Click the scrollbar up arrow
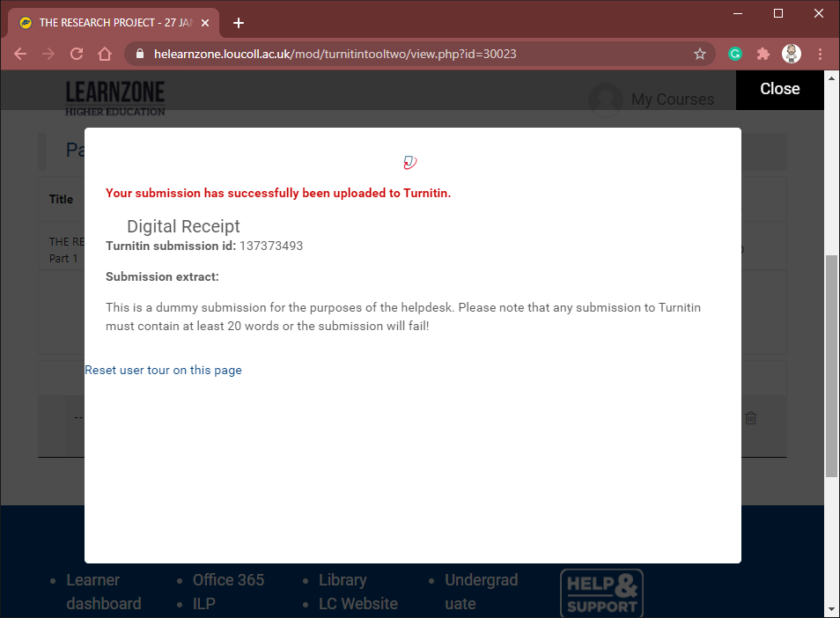This screenshot has height=618, width=840. click(x=831, y=78)
